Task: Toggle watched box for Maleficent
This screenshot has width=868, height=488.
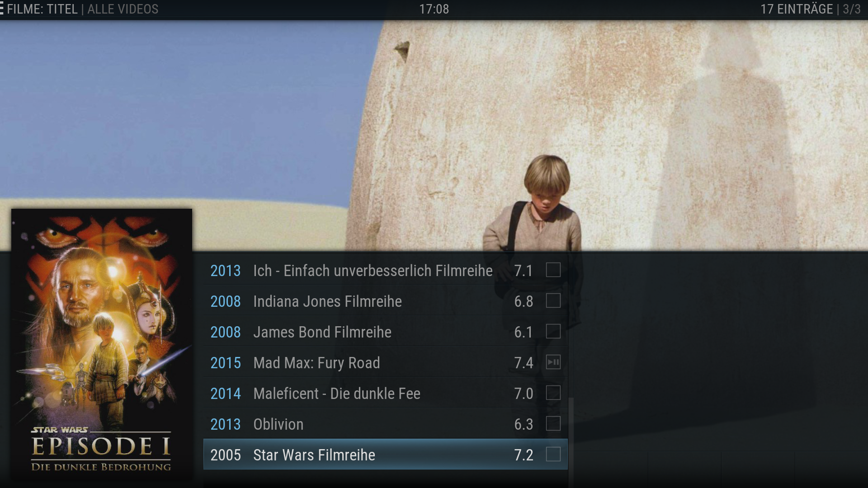Action: click(x=553, y=393)
